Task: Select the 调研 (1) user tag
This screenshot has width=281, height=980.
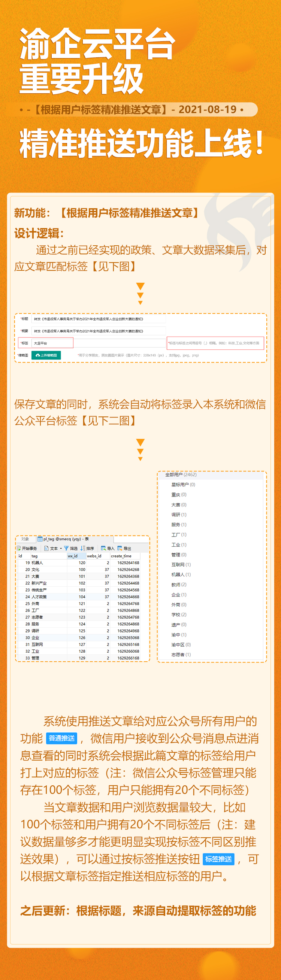Action: (179, 515)
